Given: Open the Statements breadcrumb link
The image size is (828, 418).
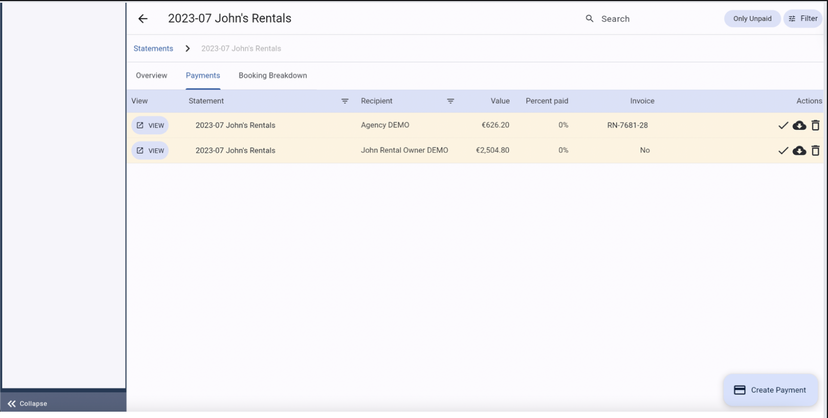Looking at the screenshot, I should [153, 49].
